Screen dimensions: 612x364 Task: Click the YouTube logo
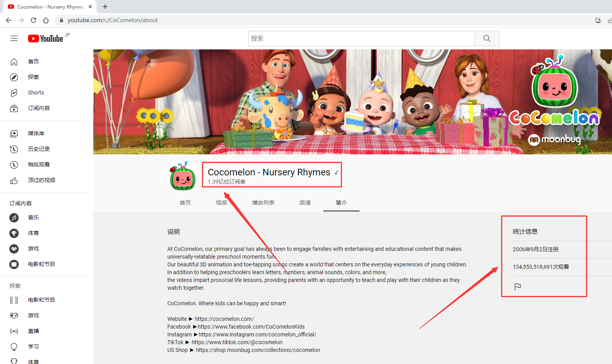click(46, 38)
